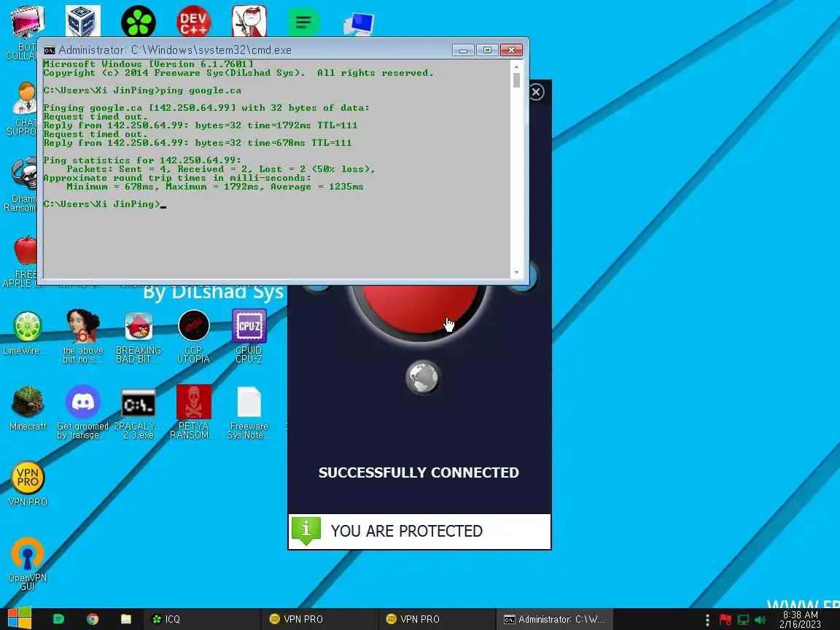Viewport: 840px width, 630px height.
Task: Open Chrome from the taskbar
Action: click(x=93, y=619)
